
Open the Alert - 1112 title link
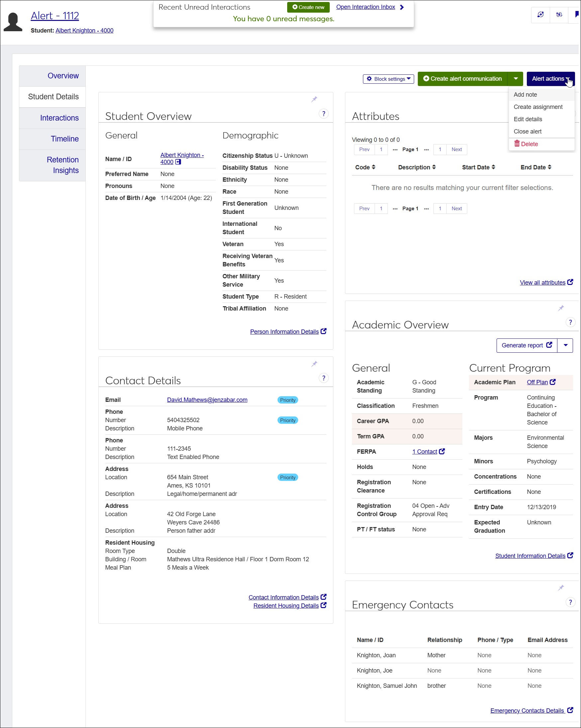[55, 16]
